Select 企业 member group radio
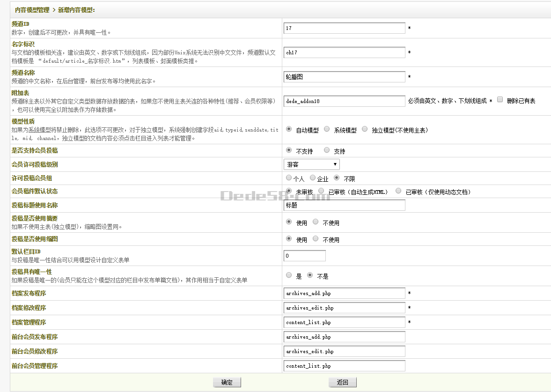551x392 pixels. [x=313, y=178]
